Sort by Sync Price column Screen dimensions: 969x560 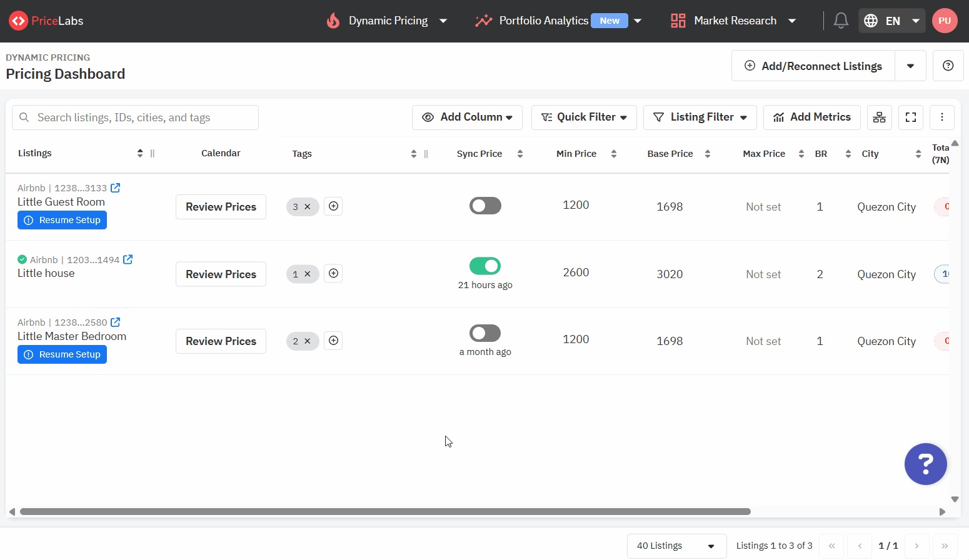(520, 154)
